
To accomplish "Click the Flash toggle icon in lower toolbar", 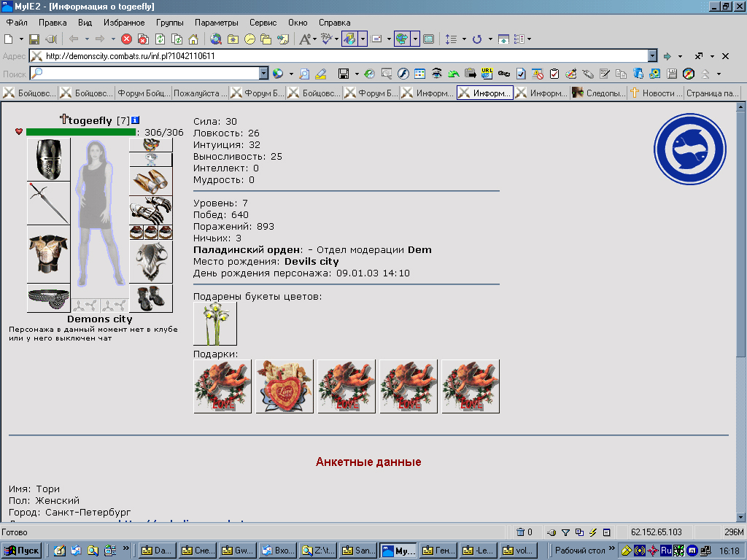I will tap(403, 74).
